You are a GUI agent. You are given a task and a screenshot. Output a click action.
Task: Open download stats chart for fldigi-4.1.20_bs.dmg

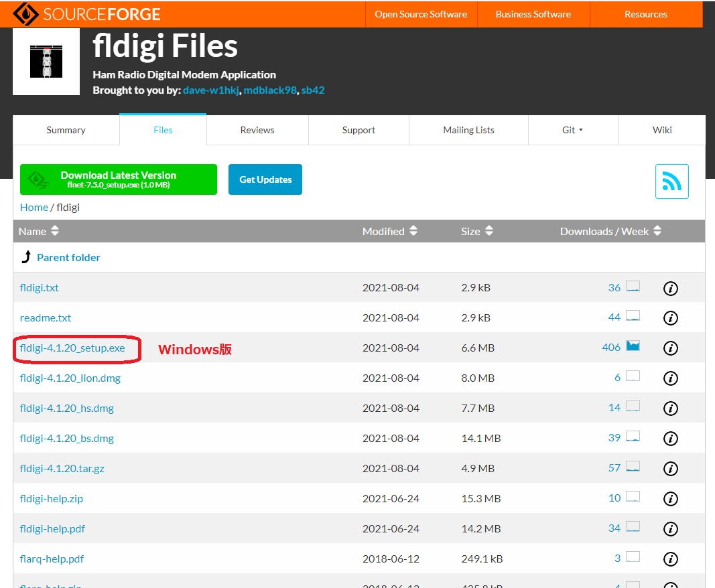pos(633,436)
